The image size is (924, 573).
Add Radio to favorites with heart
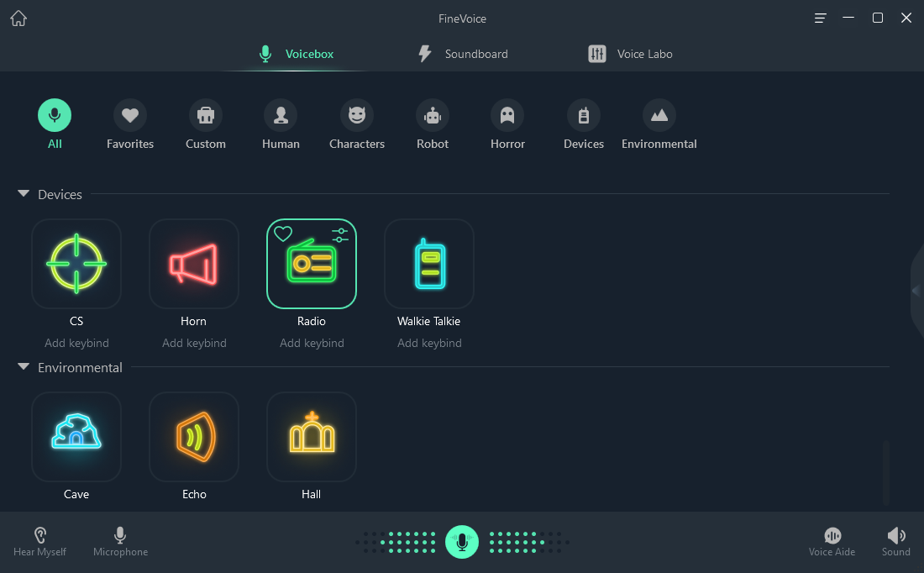click(x=283, y=234)
